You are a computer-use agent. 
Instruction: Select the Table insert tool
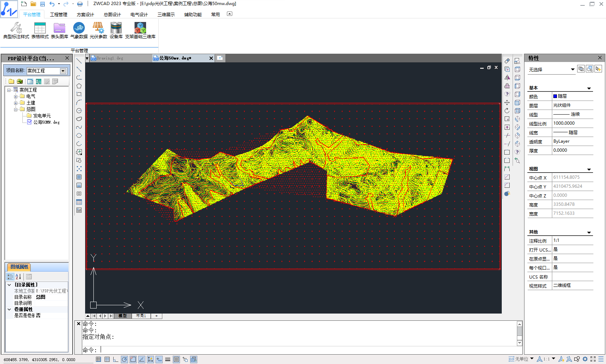coord(79,202)
